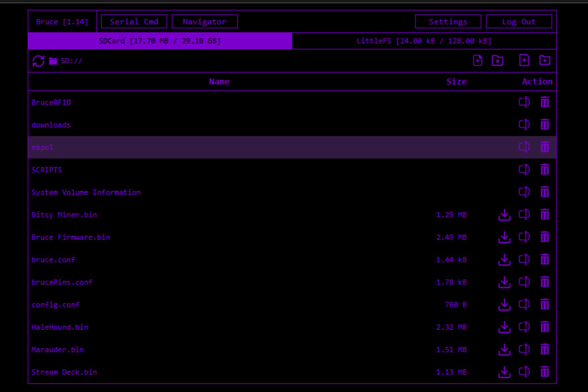Delete the downloads folder
The image size is (588, 392).
(x=544, y=124)
